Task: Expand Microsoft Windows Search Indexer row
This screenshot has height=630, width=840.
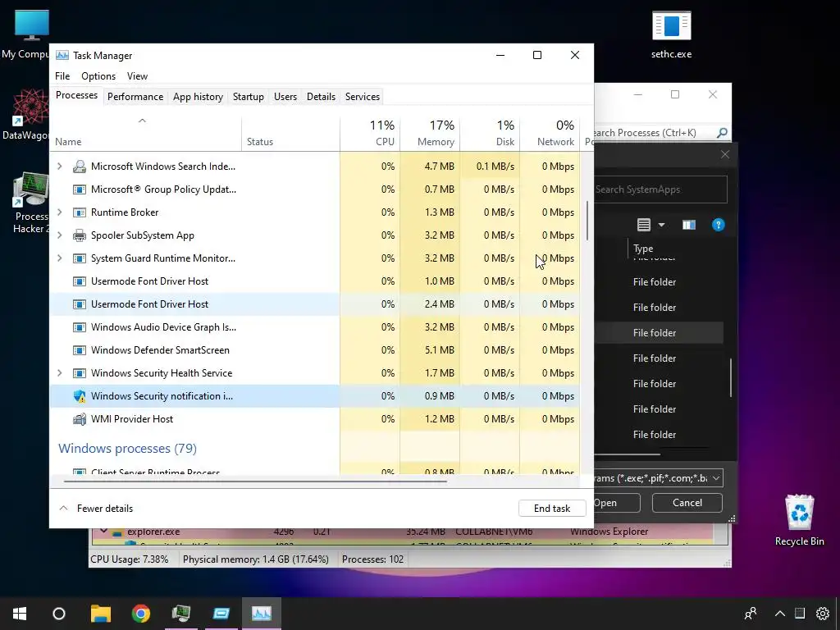Action: [x=59, y=167]
